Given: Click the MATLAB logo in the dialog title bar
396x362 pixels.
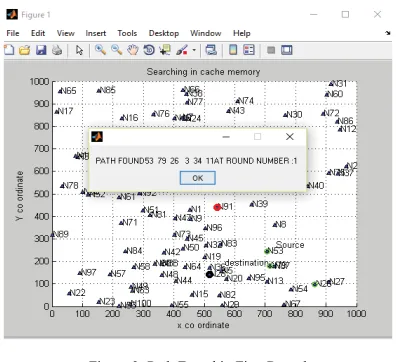Looking at the screenshot, I should click(x=97, y=136).
